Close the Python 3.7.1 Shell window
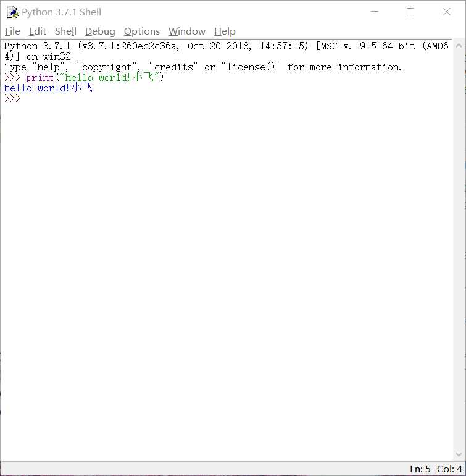Image resolution: width=466 pixels, height=476 pixels. [447, 12]
